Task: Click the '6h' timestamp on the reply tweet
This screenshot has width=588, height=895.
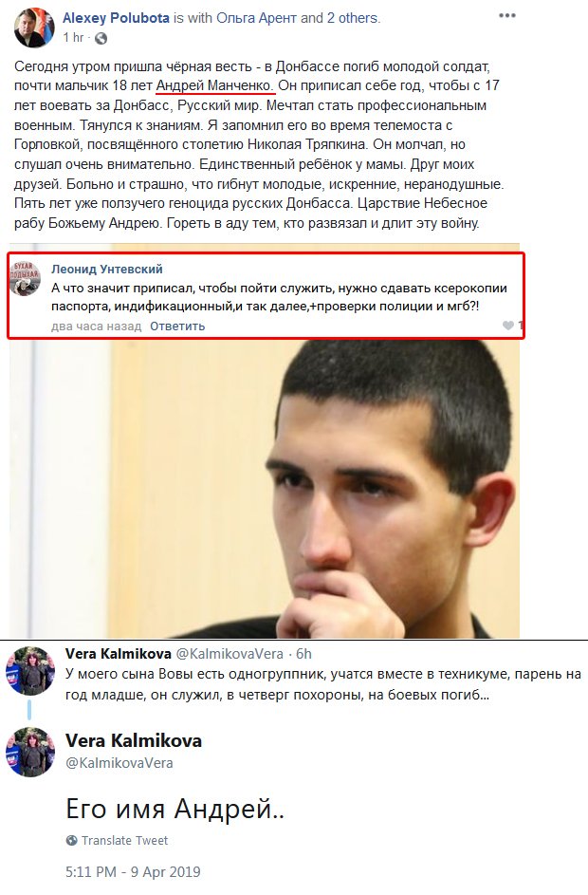Action: [x=304, y=654]
